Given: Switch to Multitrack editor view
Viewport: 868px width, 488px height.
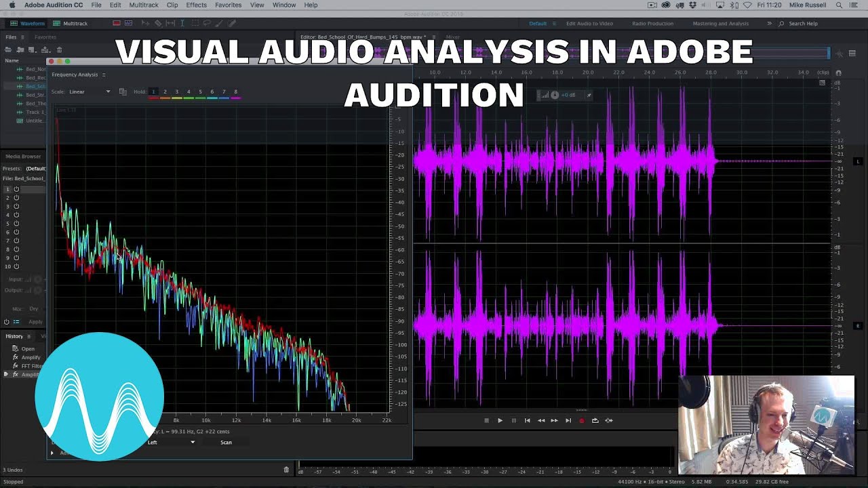Looking at the screenshot, I should pos(70,23).
